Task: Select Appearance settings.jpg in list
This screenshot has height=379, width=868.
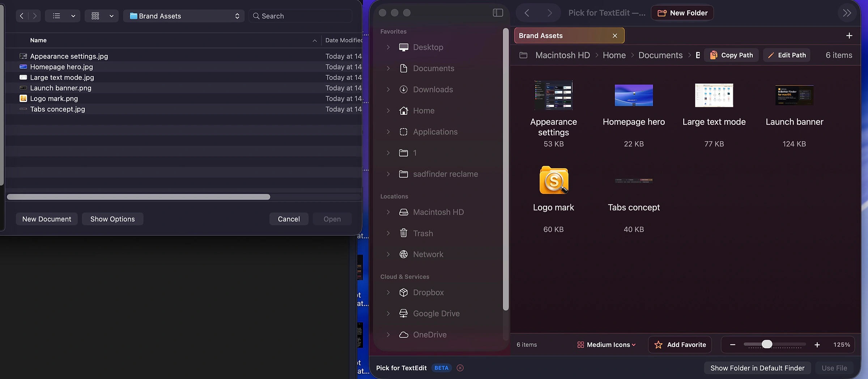Action: [69, 56]
